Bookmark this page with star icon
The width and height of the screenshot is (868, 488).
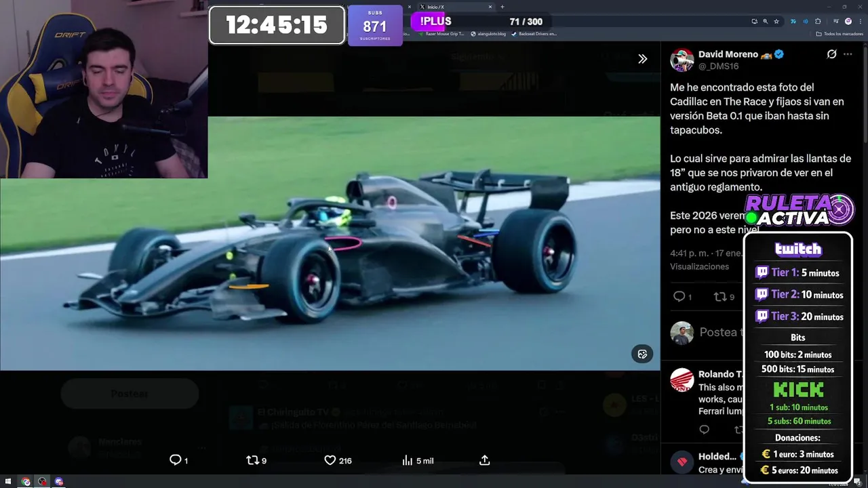click(x=776, y=21)
